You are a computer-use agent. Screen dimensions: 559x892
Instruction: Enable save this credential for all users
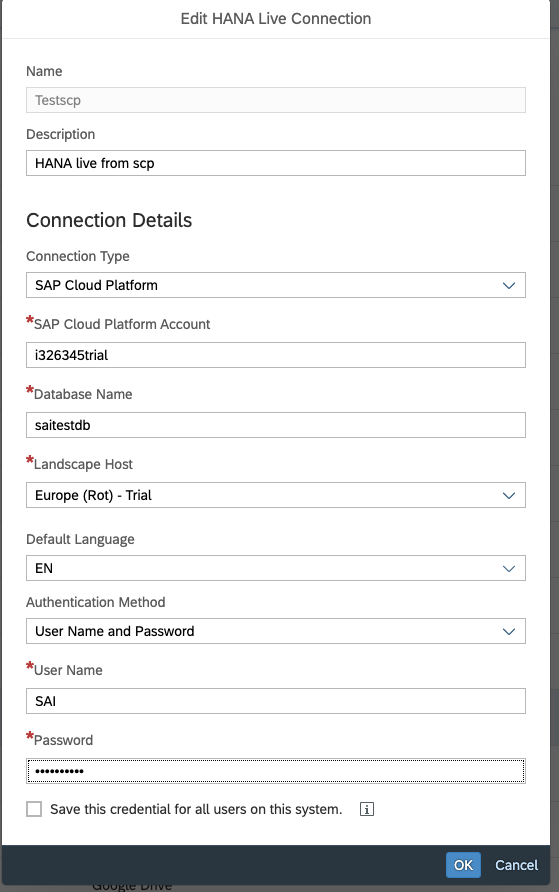[34, 809]
